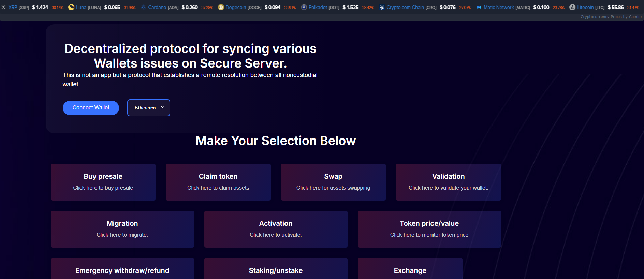The width and height of the screenshot is (644, 279).
Task: Click the Dogecoin price $0.094
Action: point(273,7)
